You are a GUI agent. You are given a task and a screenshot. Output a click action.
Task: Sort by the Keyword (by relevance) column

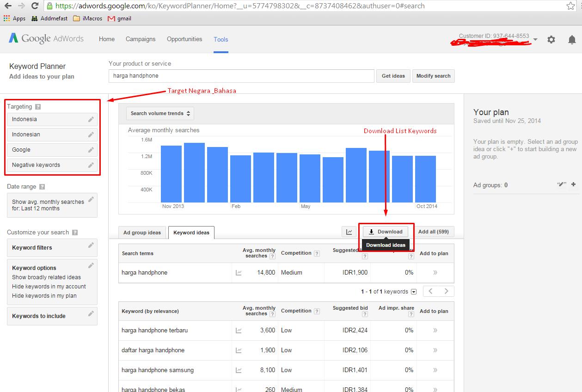click(150, 311)
